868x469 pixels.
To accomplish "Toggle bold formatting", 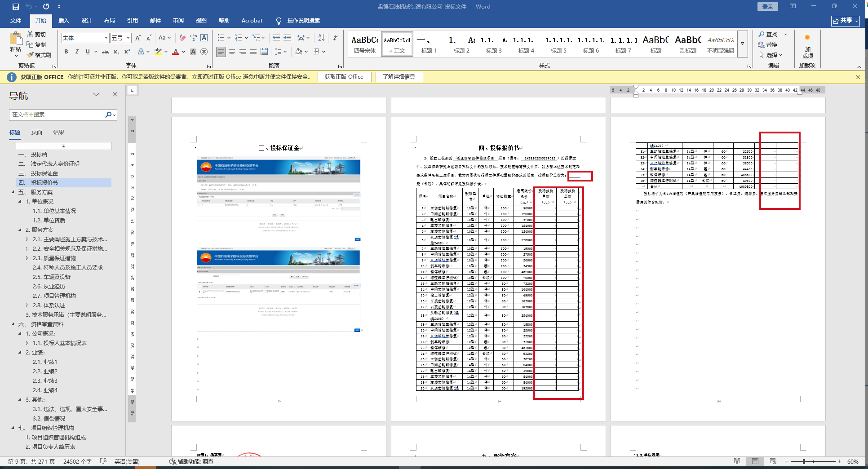I will click(66, 52).
